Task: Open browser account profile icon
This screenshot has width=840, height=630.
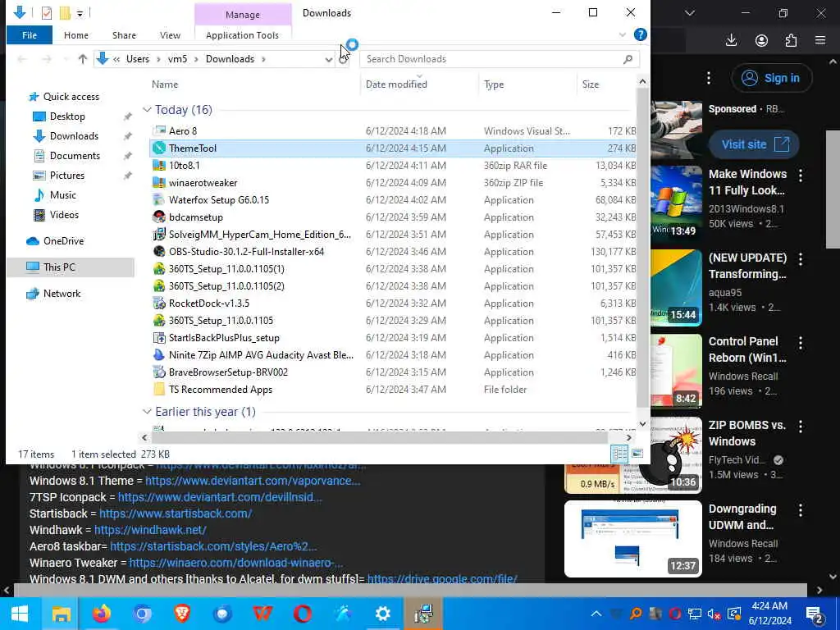Action: click(761, 41)
